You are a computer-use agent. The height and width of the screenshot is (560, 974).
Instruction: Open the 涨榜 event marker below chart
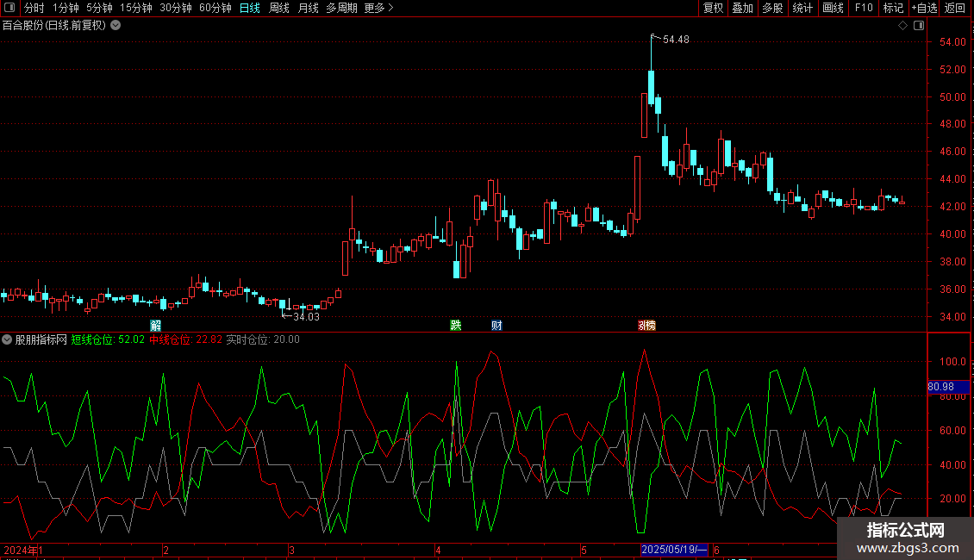coord(646,326)
